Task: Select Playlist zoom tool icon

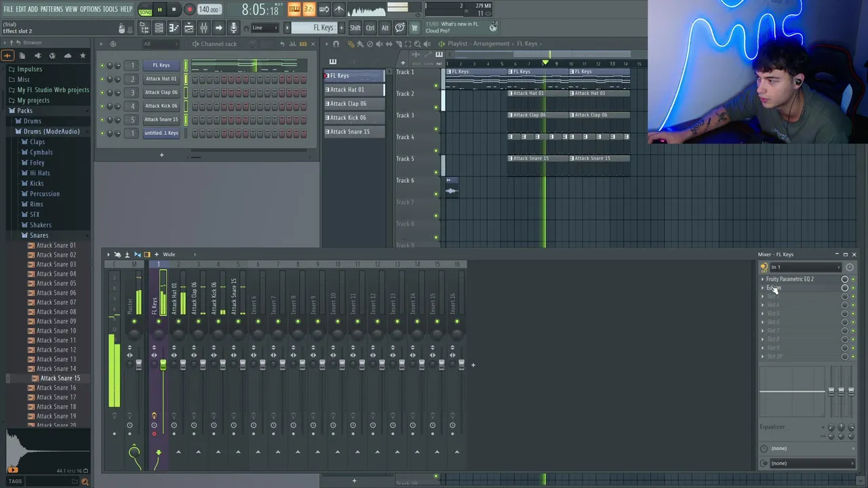Action: pyautogui.click(x=417, y=44)
